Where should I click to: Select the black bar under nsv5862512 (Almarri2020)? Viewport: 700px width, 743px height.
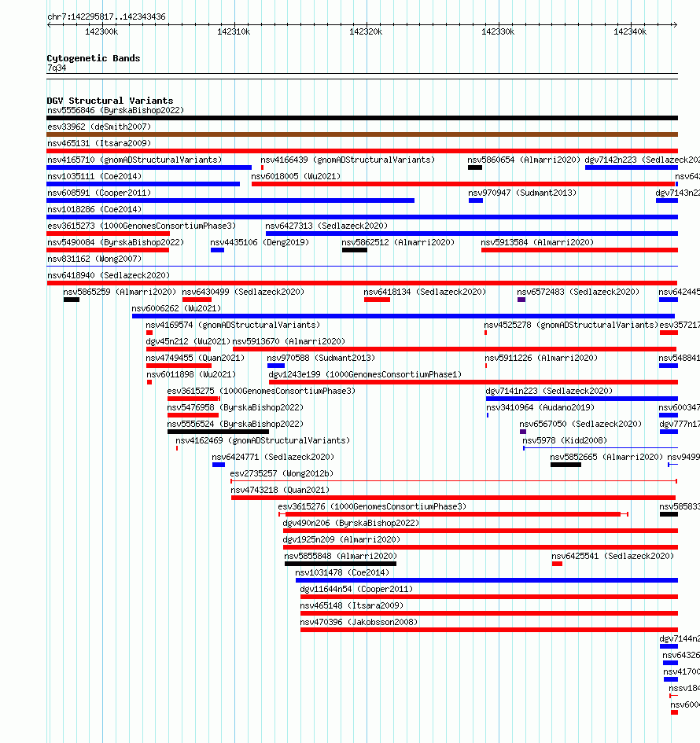click(x=355, y=250)
